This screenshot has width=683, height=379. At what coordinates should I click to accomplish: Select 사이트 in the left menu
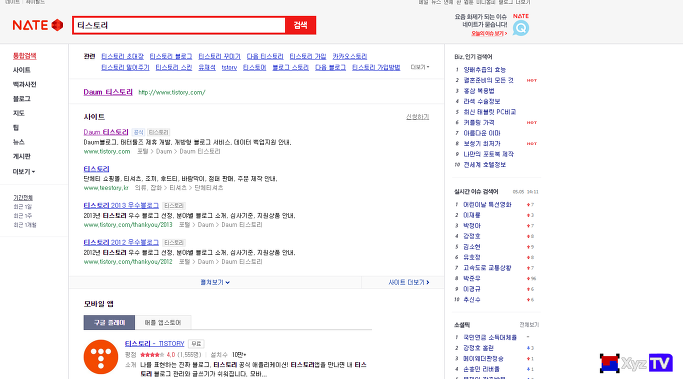point(21,70)
